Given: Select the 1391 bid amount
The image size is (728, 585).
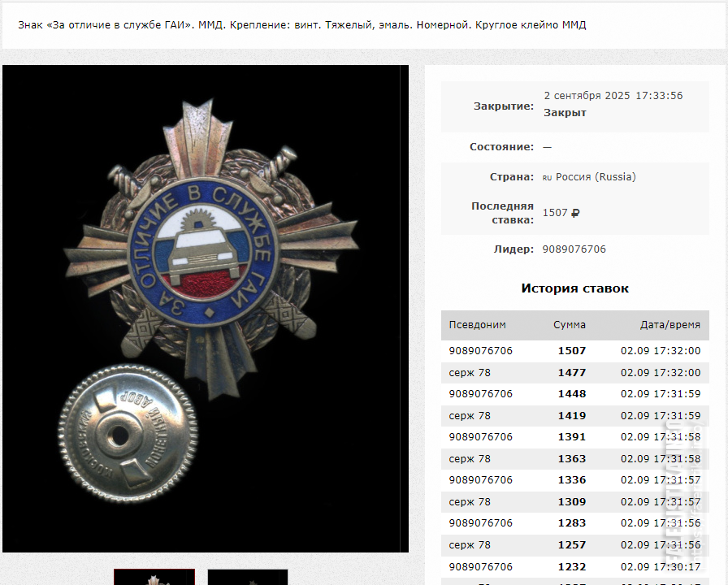Looking at the screenshot, I should (571, 437).
